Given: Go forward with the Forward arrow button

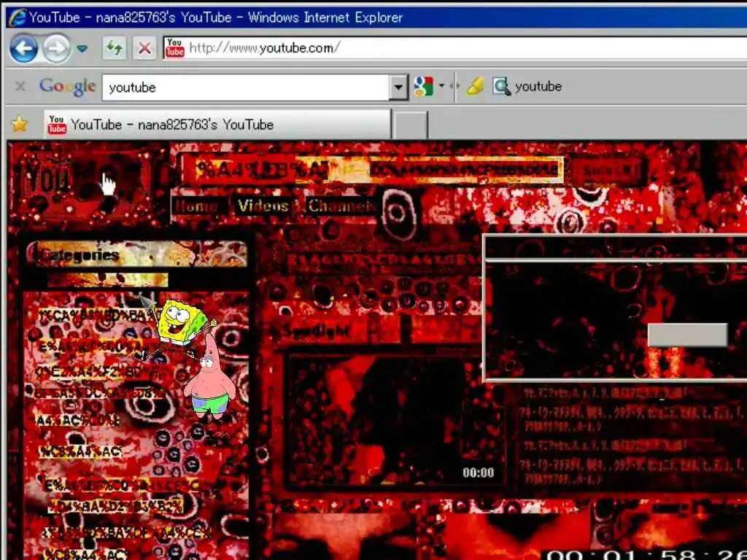Looking at the screenshot, I should (56, 48).
